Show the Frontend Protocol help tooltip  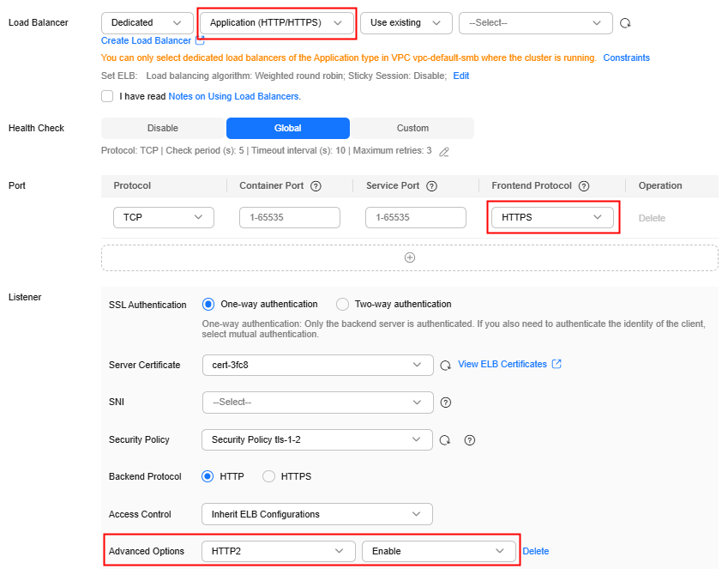(x=584, y=186)
